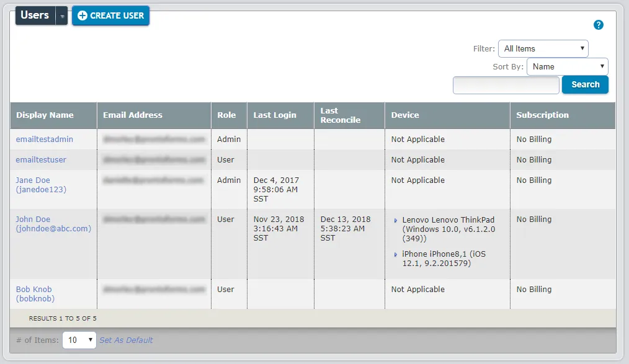The image size is (629, 364).
Task: Open the Filter All Items dropdown
Action: [543, 48]
